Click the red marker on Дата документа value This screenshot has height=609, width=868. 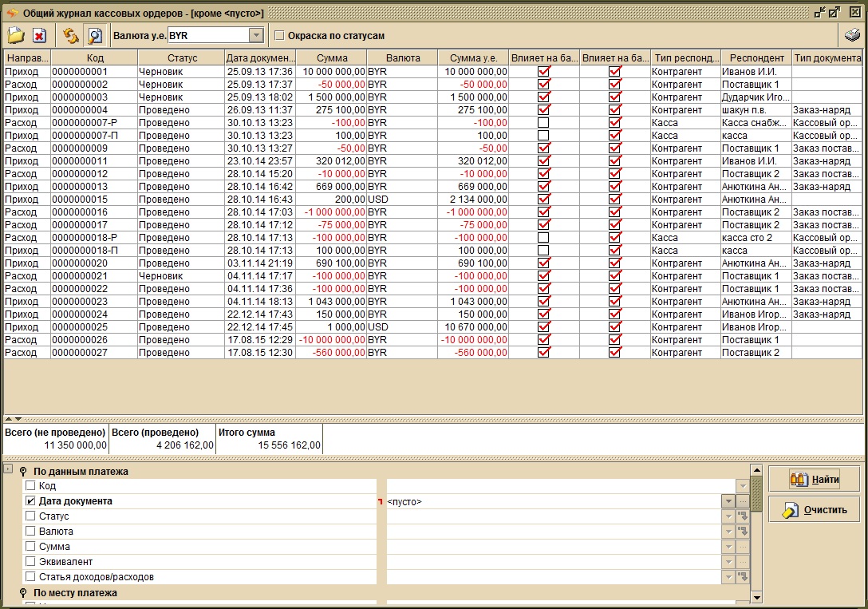point(381,501)
